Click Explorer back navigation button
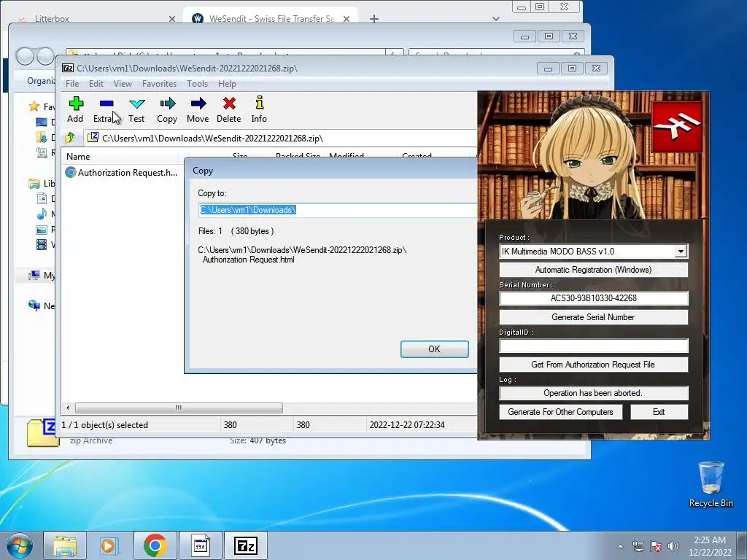747x560 pixels. [24, 57]
